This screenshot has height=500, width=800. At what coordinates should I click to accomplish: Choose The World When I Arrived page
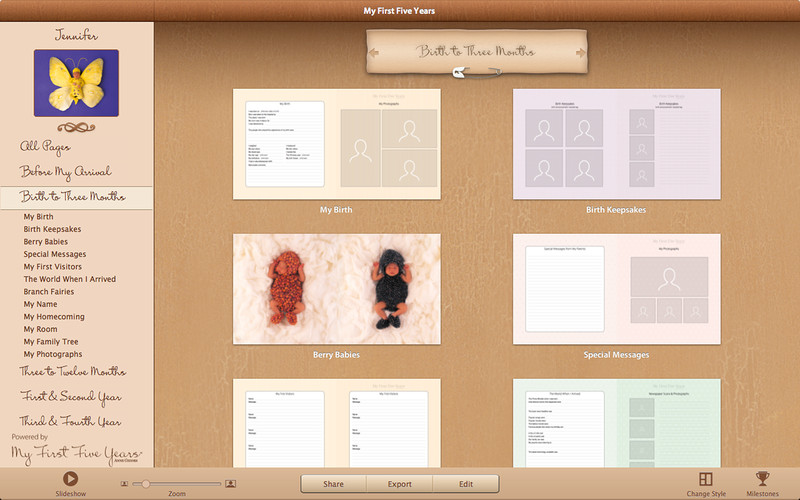[x=70, y=279]
